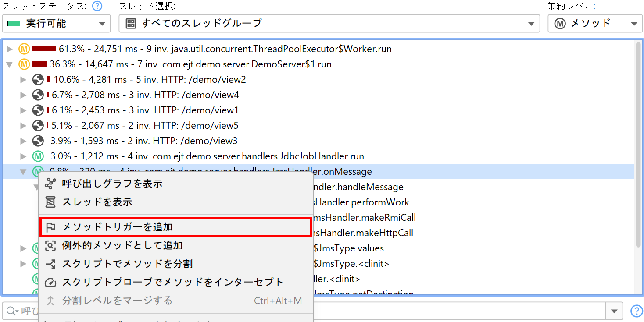The width and height of the screenshot is (644, 322).
Task: Select the HTTP /demo/view5 tree row
Action: (x=145, y=126)
